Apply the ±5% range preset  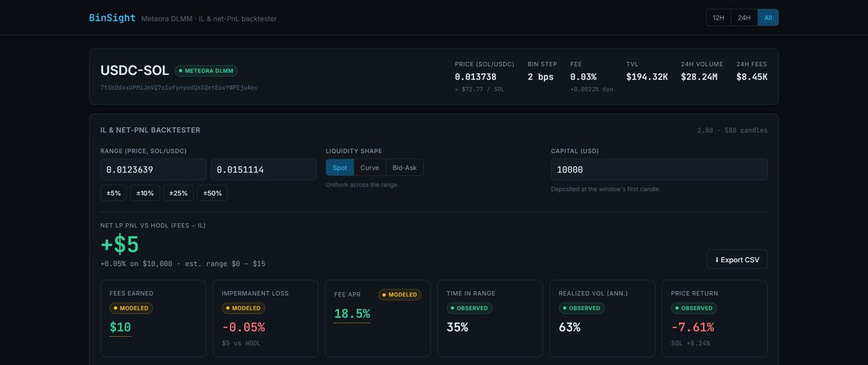tap(114, 193)
